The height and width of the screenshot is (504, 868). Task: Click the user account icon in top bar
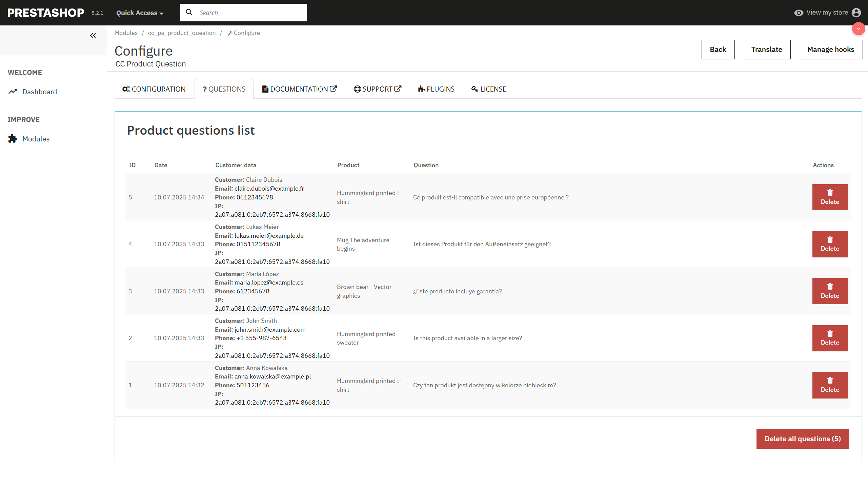click(856, 13)
